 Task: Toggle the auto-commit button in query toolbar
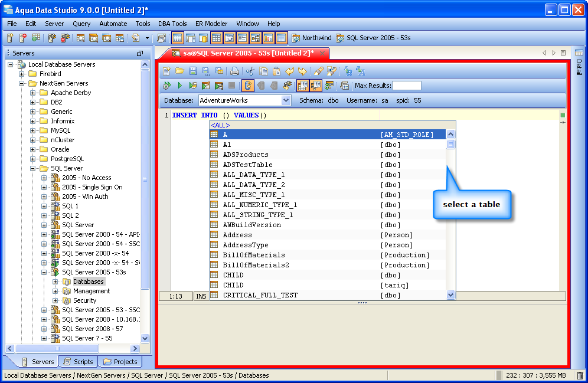coord(248,86)
